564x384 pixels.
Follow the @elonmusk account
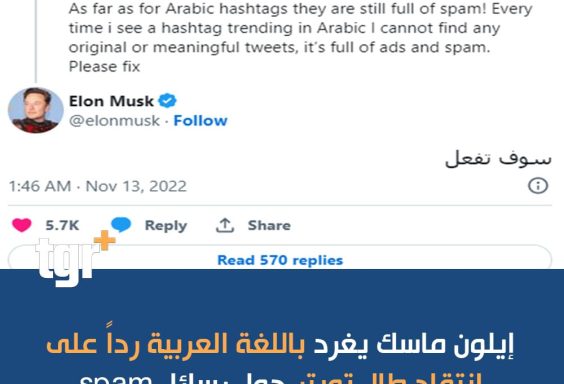point(200,121)
